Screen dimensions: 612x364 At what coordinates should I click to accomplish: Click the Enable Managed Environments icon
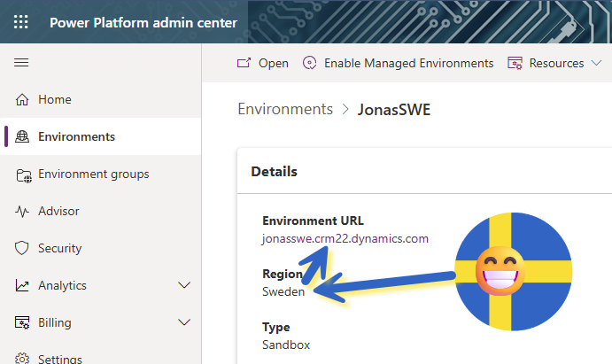point(309,63)
